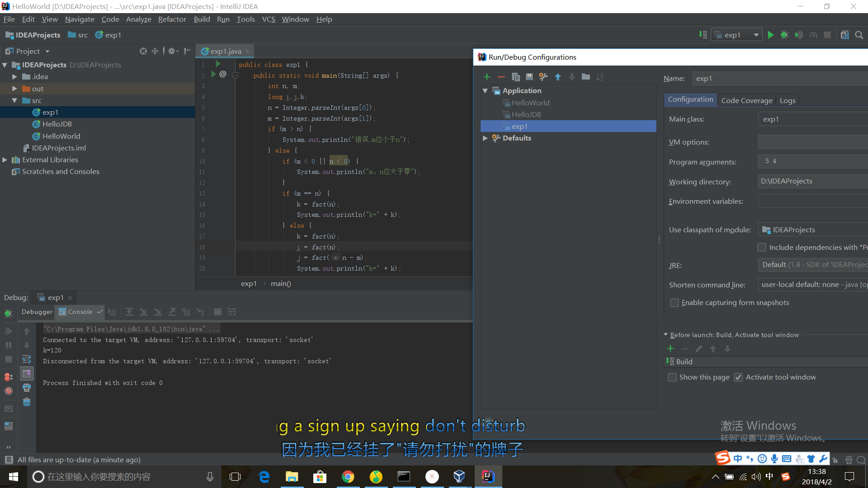Click the Windows Start button
Viewport: 868px width, 488px height.
click(x=14, y=477)
